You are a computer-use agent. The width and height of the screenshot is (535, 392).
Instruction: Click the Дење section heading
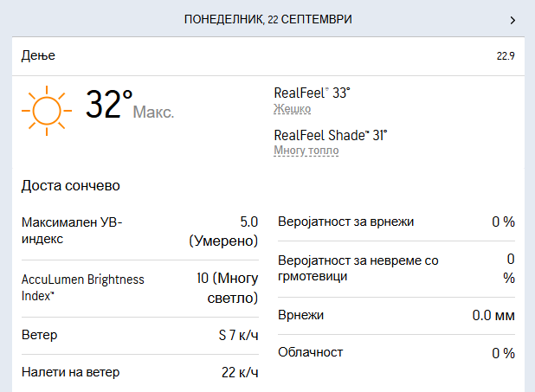38,55
